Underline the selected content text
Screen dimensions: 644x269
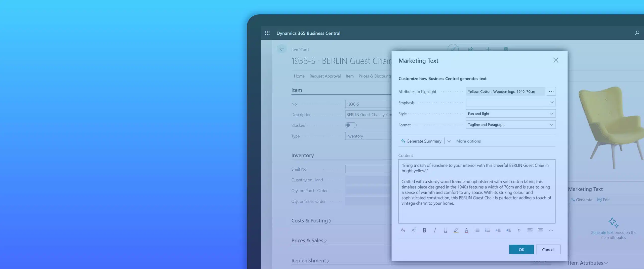coord(445,230)
